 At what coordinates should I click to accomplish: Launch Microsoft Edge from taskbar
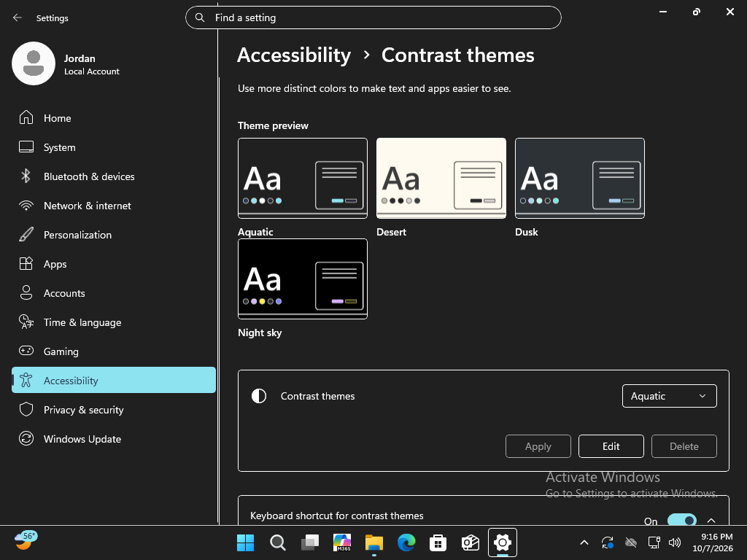pyautogui.click(x=406, y=542)
